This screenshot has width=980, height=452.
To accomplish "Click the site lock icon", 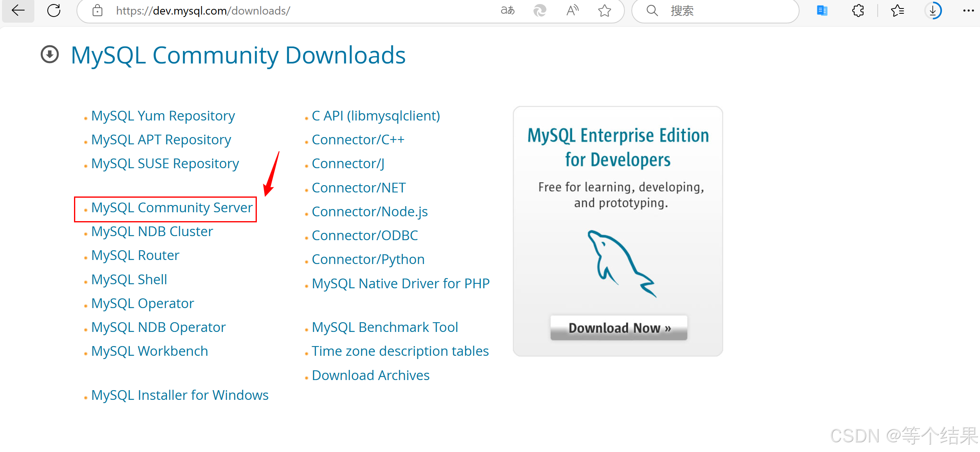I will click(x=97, y=11).
